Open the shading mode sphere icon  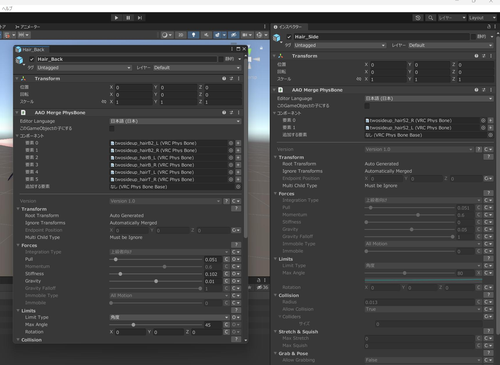point(166,35)
